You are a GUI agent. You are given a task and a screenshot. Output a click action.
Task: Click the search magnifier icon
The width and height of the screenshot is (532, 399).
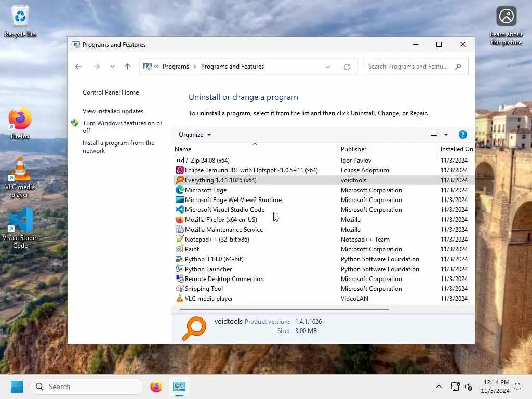[x=458, y=66]
